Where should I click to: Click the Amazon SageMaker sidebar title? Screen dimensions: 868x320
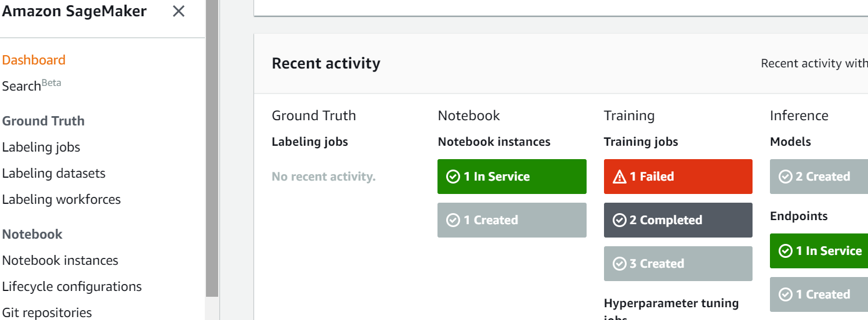74,11
